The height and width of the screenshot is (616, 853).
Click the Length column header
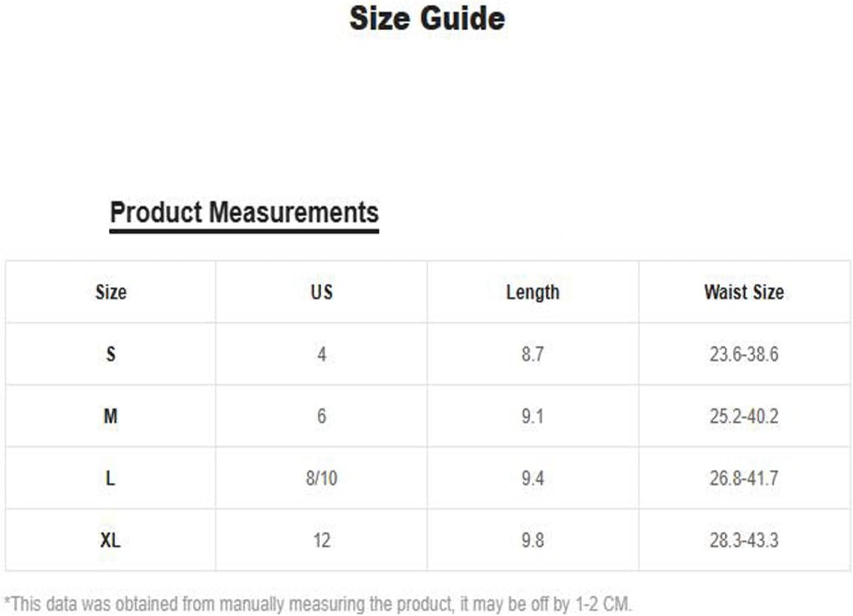(x=533, y=292)
